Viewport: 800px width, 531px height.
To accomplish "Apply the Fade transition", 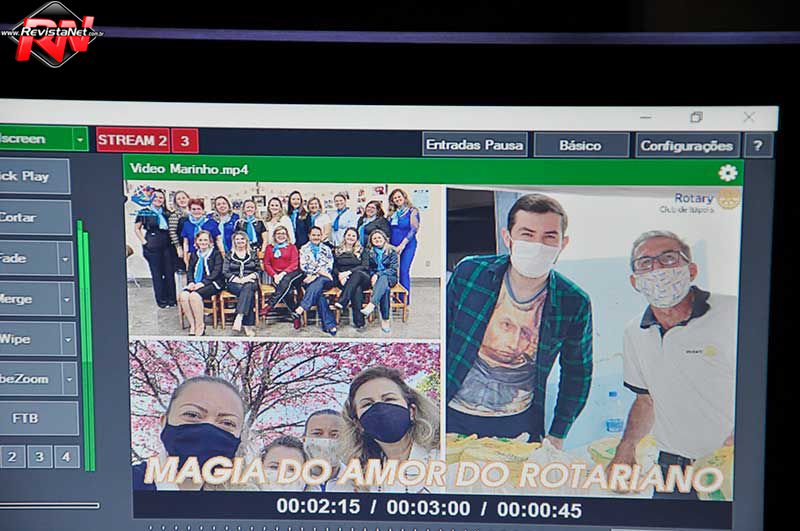I will pyautogui.click(x=25, y=258).
